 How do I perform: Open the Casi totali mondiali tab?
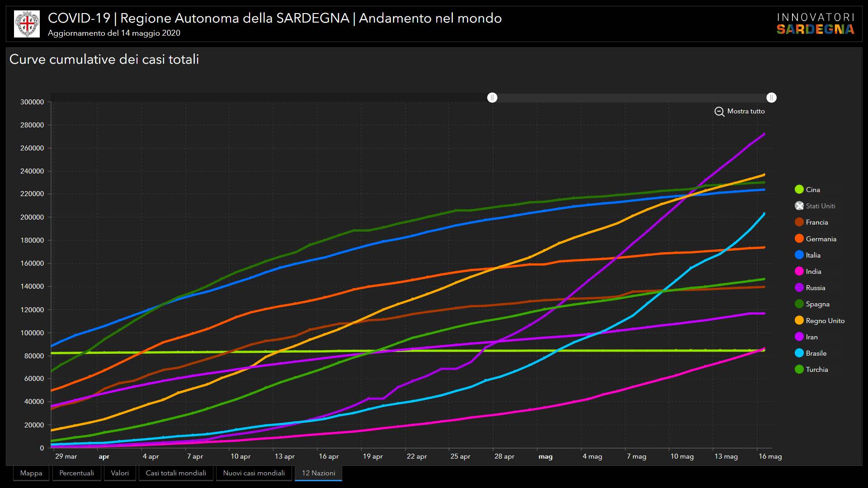[176, 473]
